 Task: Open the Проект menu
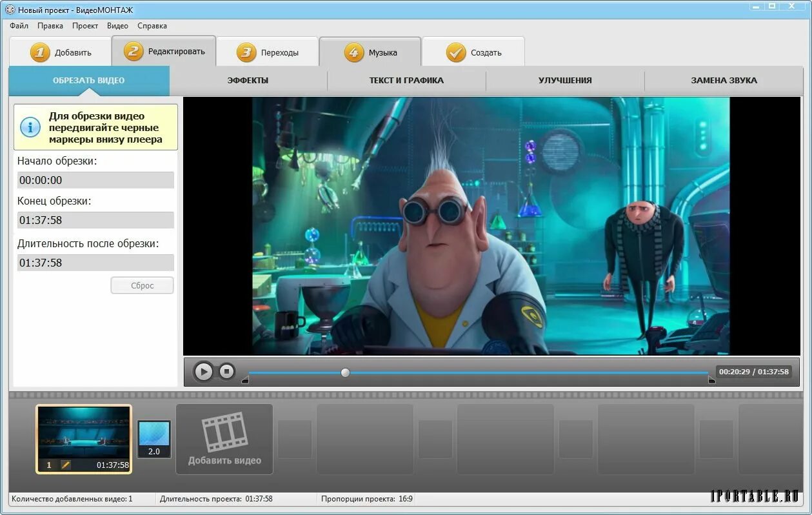click(85, 26)
